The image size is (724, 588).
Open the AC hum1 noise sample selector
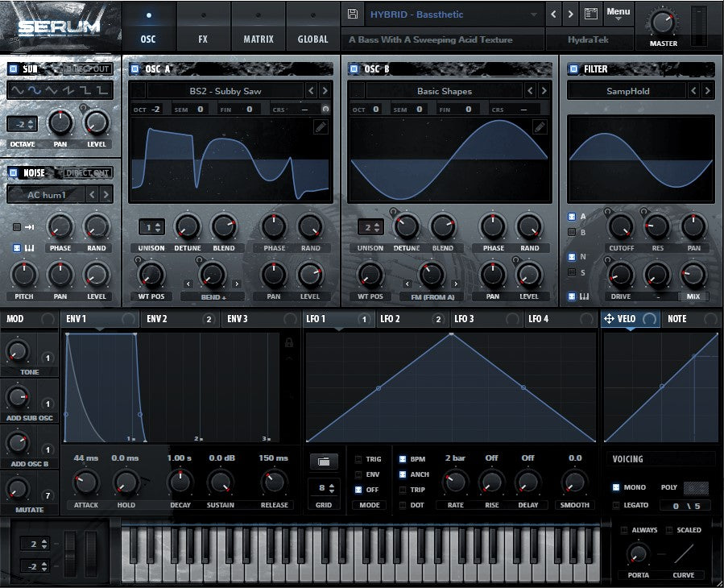coord(45,194)
